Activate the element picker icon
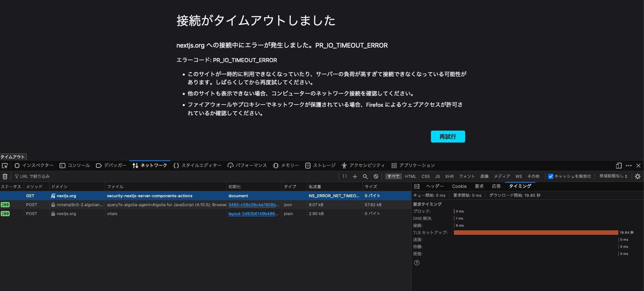Viewport: 644px width, 291px height. pos(5,166)
